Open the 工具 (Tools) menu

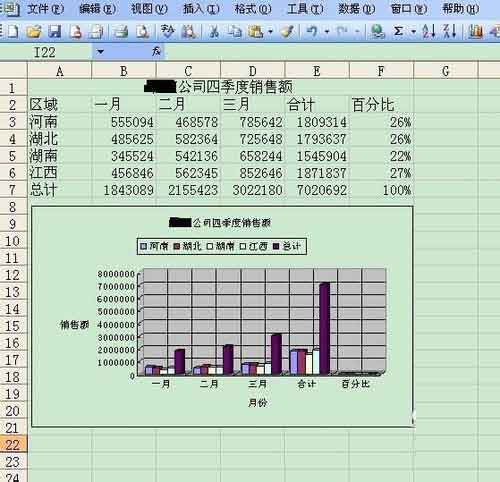[305, 9]
